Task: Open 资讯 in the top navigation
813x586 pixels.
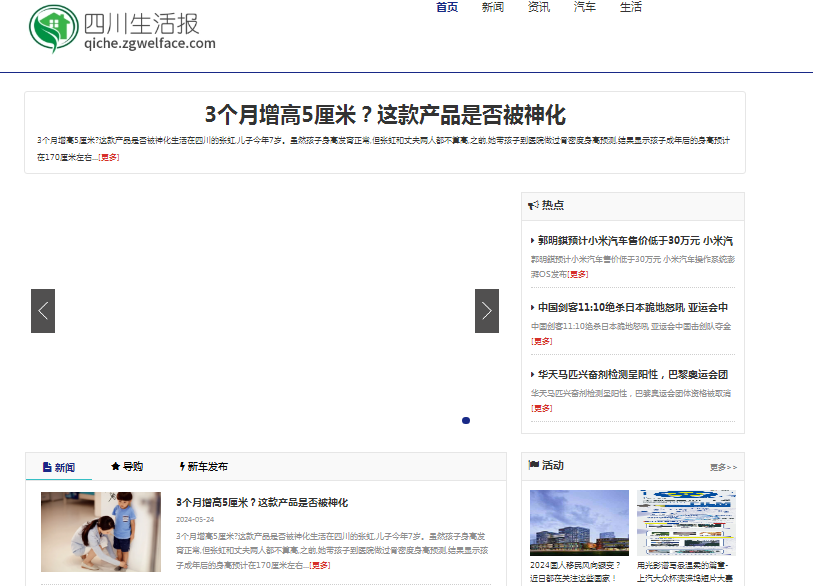Action: [x=539, y=7]
